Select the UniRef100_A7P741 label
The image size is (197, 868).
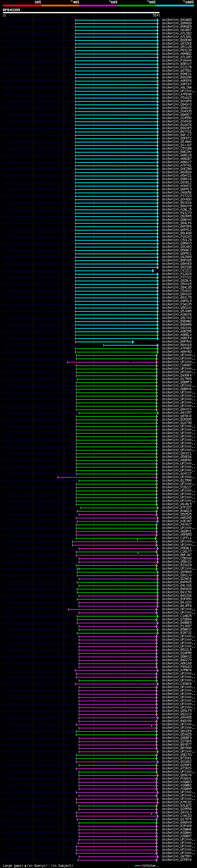[x=177, y=165]
